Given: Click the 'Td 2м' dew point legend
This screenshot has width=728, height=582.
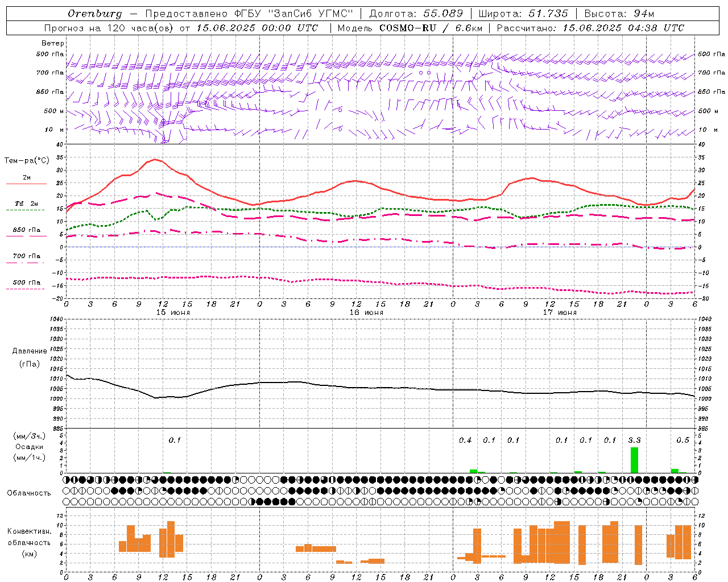Looking at the screenshot, I should (26, 203).
